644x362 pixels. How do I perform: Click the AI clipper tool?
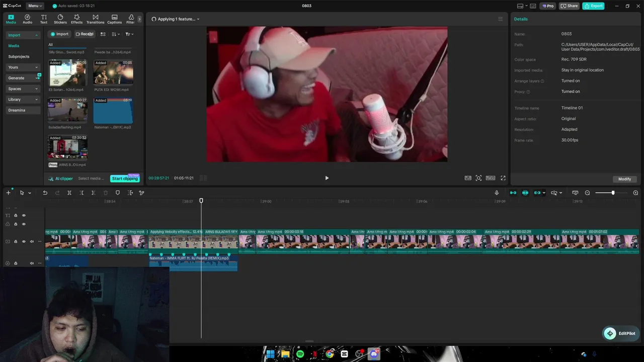tap(61, 178)
